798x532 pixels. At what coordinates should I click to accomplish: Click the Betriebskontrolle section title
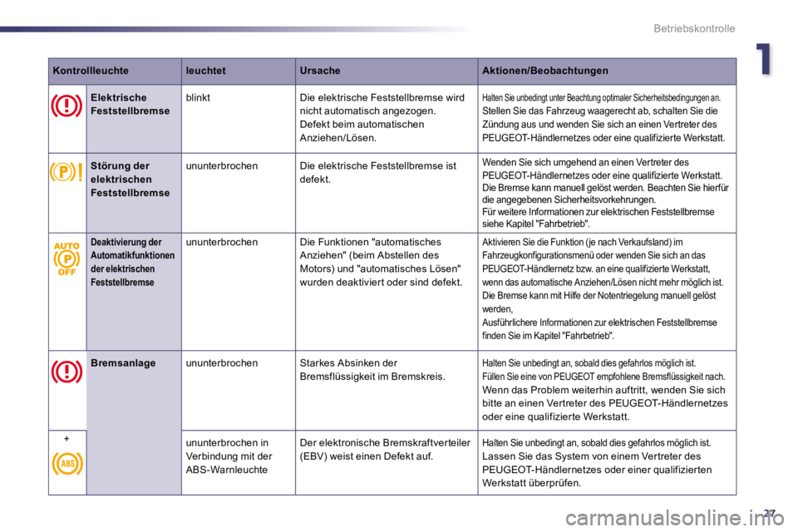coord(694,28)
